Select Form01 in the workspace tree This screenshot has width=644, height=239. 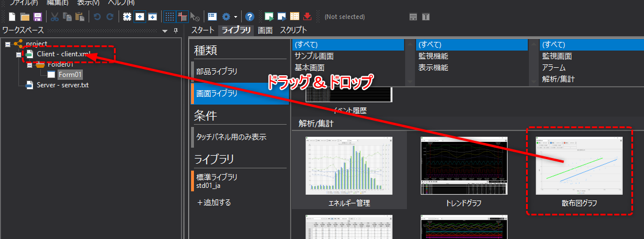point(70,75)
